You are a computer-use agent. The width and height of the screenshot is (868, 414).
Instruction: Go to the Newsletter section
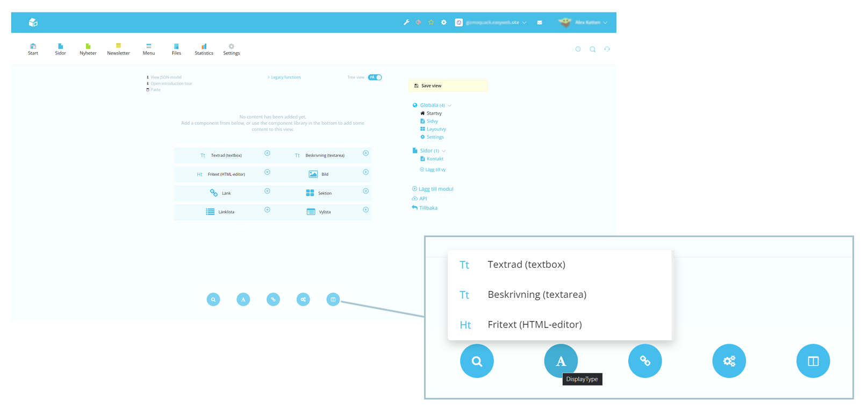118,49
